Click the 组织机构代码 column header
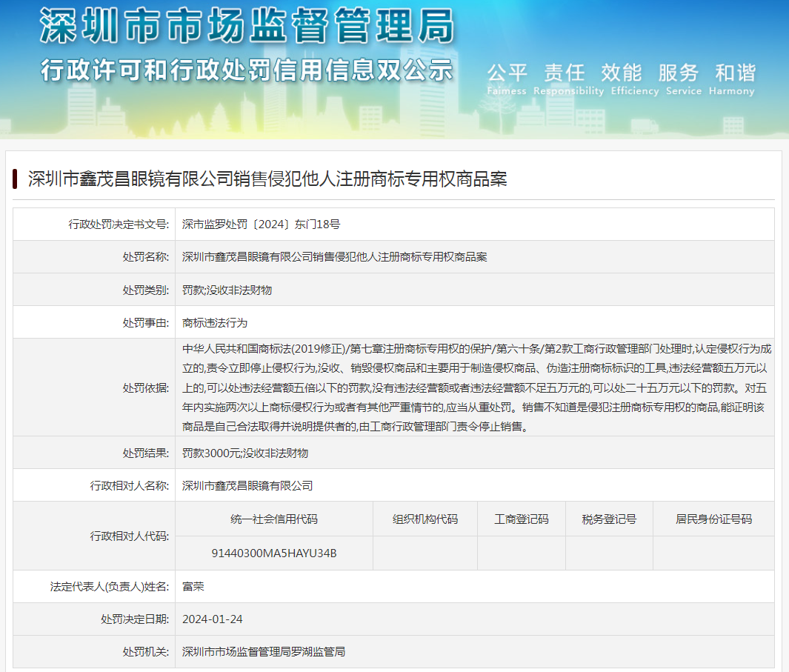This screenshot has width=789, height=672. pyautogui.click(x=425, y=519)
